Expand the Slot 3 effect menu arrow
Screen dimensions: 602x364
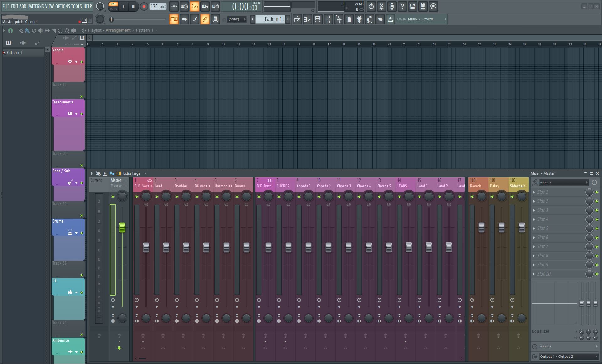(x=534, y=210)
